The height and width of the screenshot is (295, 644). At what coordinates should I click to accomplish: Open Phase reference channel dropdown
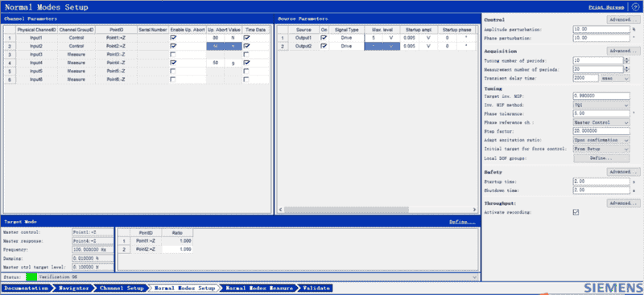[626, 122]
